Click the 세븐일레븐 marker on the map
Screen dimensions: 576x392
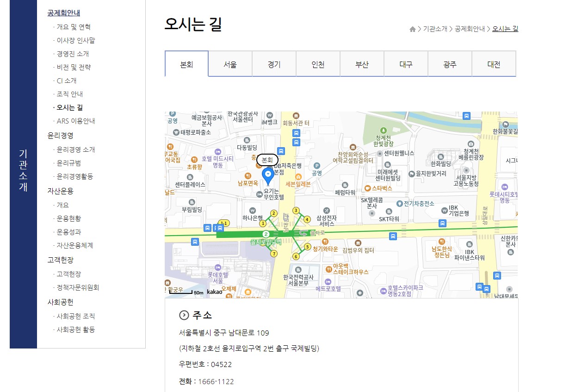coord(298,177)
